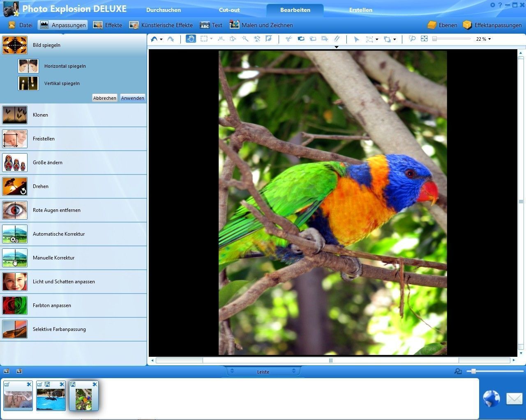Viewport: 526px width, 420px height.
Task: Select the arrow pointer tool
Action: click(x=356, y=39)
